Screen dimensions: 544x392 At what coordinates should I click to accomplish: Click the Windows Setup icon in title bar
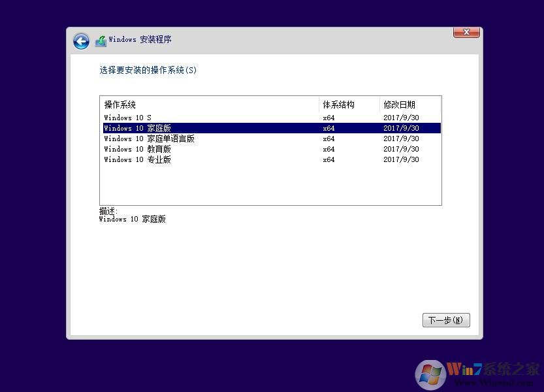101,41
